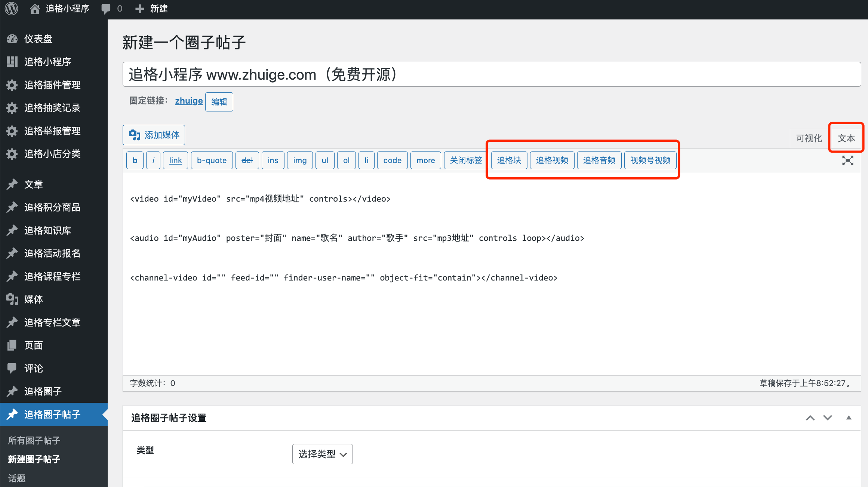Click the post title input field
Image resolution: width=868 pixels, height=487 pixels.
492,74
